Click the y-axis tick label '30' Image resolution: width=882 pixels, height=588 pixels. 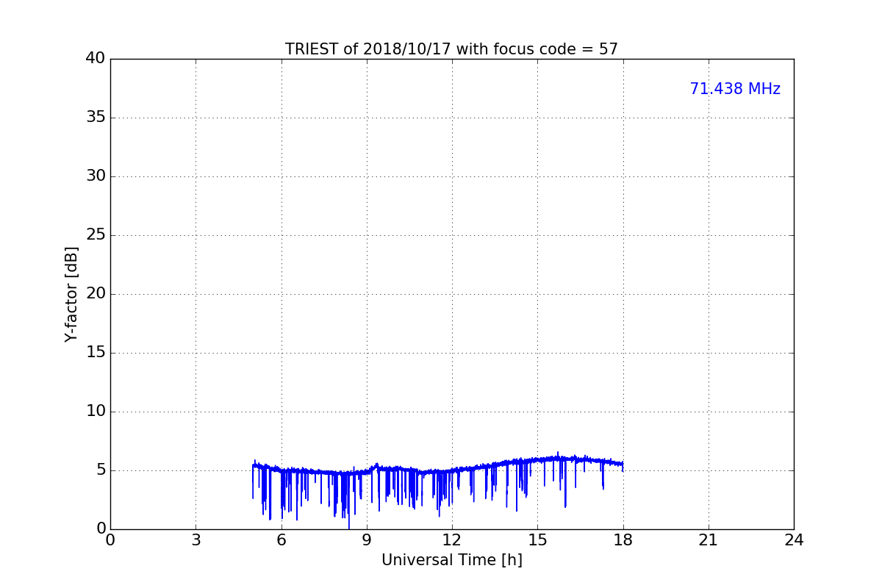click(x=96, y=176)
